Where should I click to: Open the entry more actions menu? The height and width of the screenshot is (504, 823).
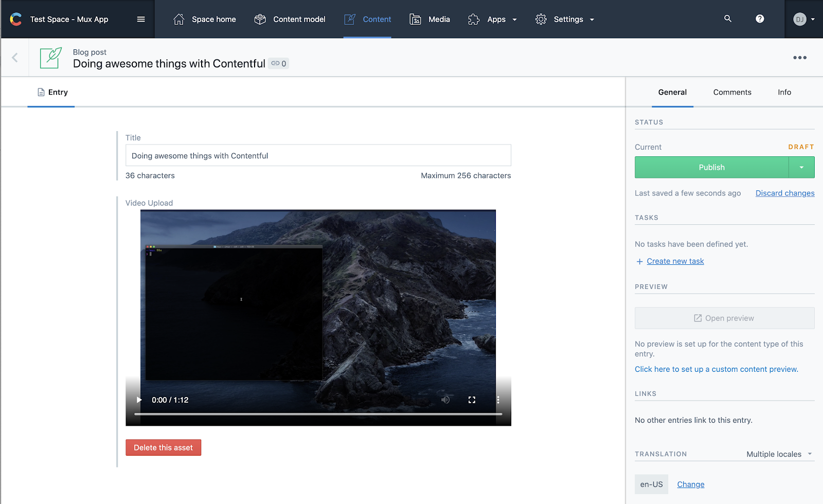[800, 58]
